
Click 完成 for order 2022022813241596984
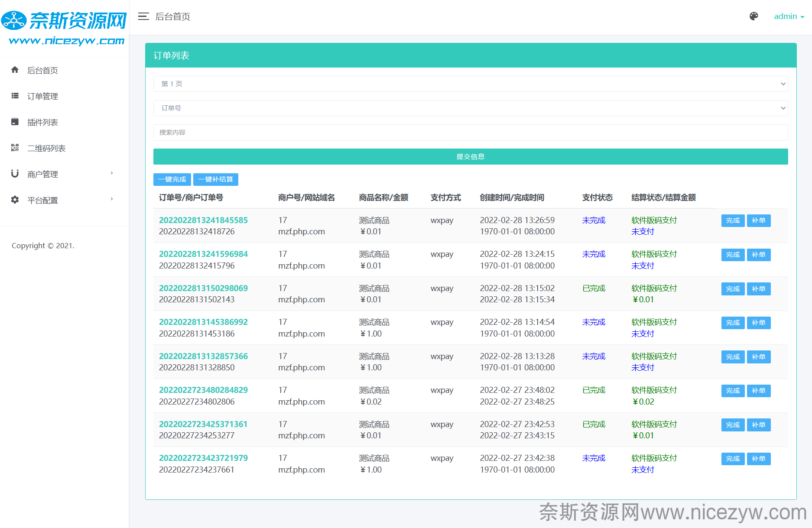(x=733, y=255)
